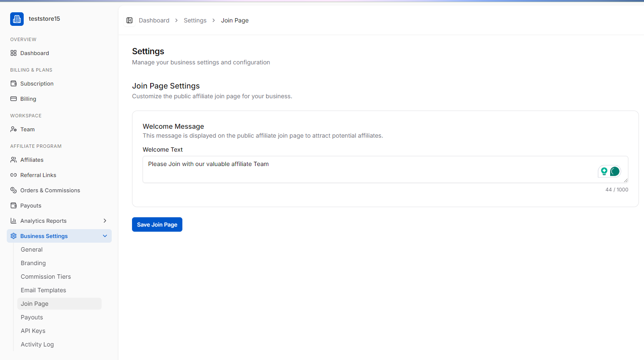The height and width of the screenshot is (360, 644).
Task: Click the AFFILIATE PROGRAM section label
Action: [x=36, y=146]
